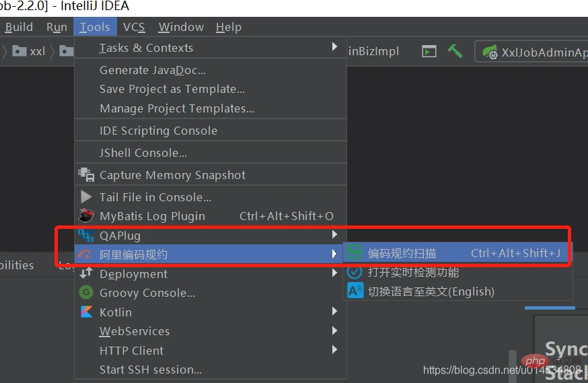Open Groovy Console...

coord(211,293)
